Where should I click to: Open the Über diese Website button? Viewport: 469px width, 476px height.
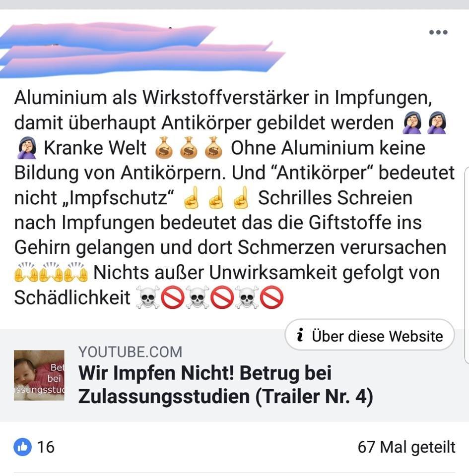(x=370, y=335)
